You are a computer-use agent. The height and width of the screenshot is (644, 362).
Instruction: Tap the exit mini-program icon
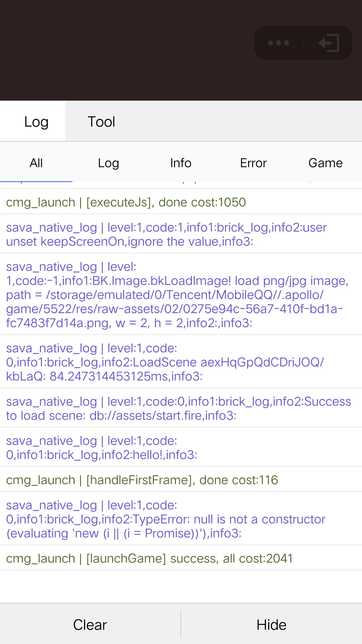click(x=329, y=43)
